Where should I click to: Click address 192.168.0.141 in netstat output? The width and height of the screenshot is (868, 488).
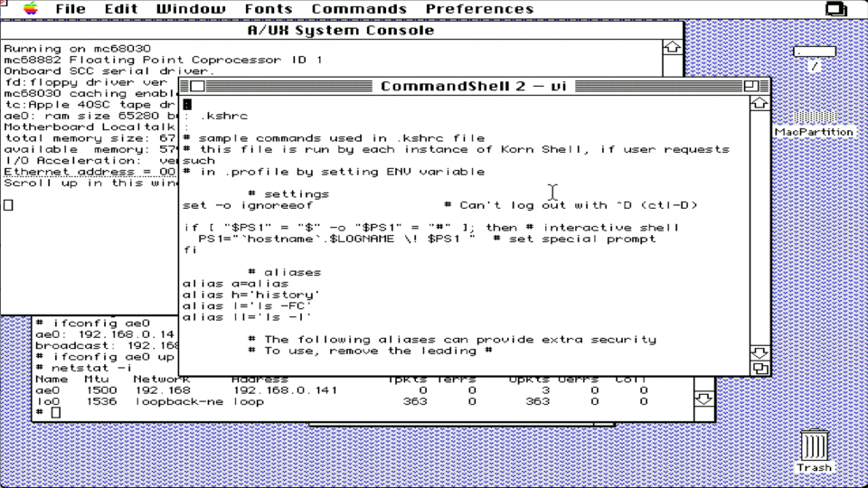pos(285,390)
